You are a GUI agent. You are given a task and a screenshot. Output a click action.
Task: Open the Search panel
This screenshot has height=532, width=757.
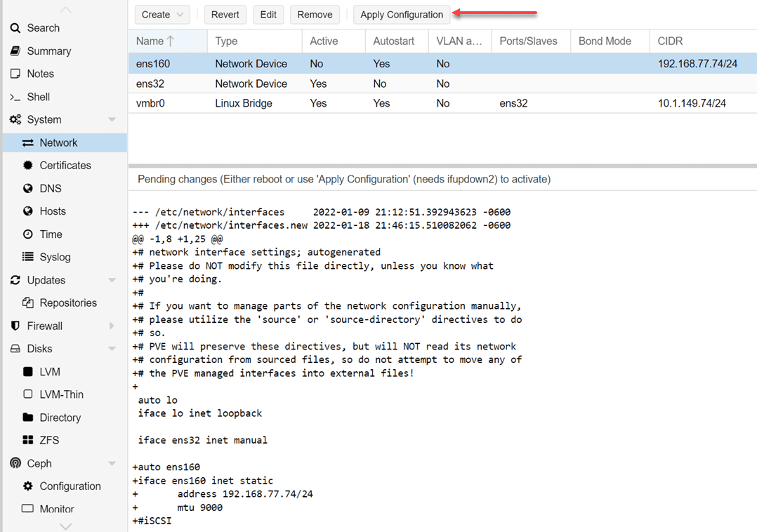point(41,28)
